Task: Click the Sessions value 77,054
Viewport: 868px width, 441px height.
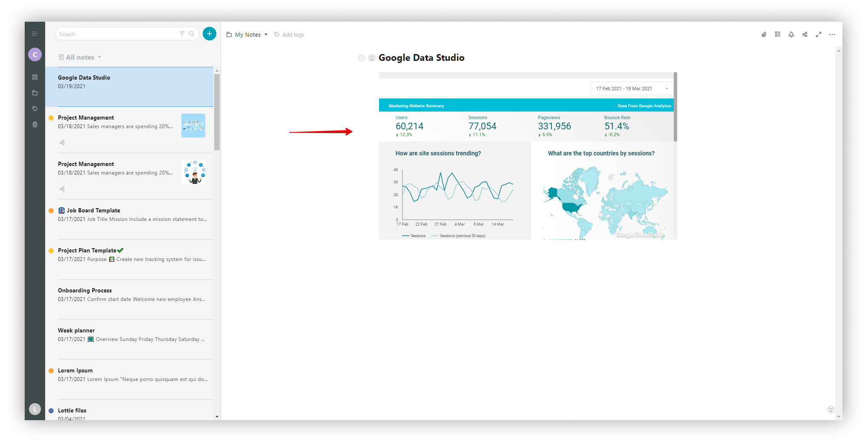Action: click(x=482, y=126)
